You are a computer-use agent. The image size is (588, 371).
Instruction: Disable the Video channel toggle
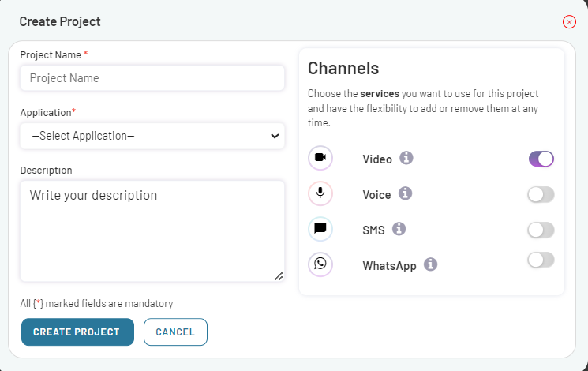(x=541, y=159)
